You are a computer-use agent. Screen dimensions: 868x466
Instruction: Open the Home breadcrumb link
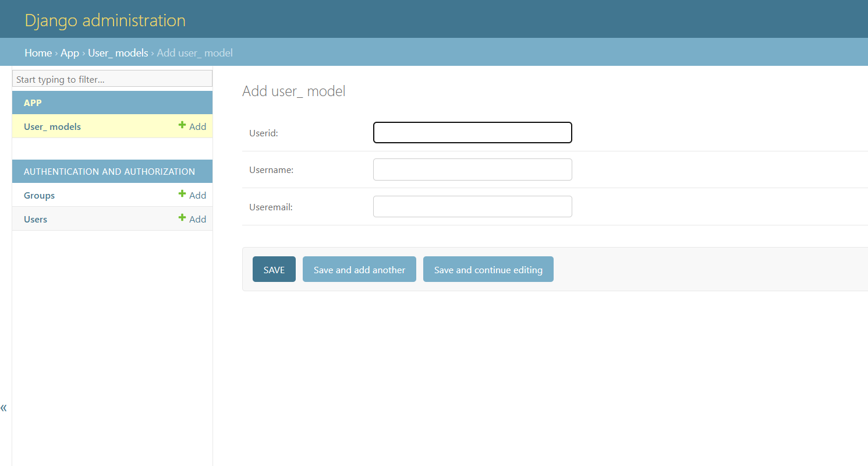click(x=38, y=52)
